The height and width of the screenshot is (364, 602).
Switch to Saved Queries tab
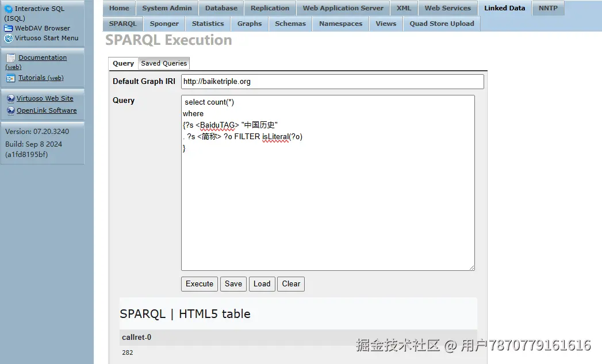click(164, 63)
